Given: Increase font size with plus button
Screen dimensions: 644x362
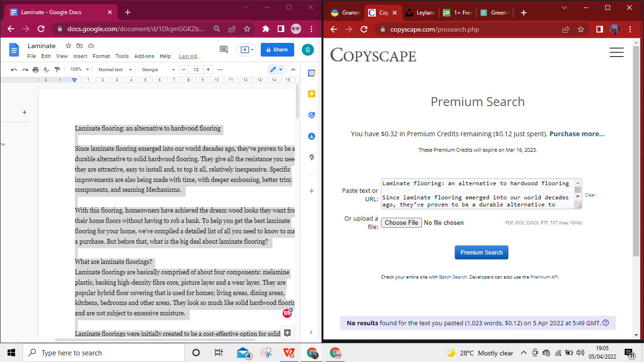Looking at the screenshot, I should (208, 69).
